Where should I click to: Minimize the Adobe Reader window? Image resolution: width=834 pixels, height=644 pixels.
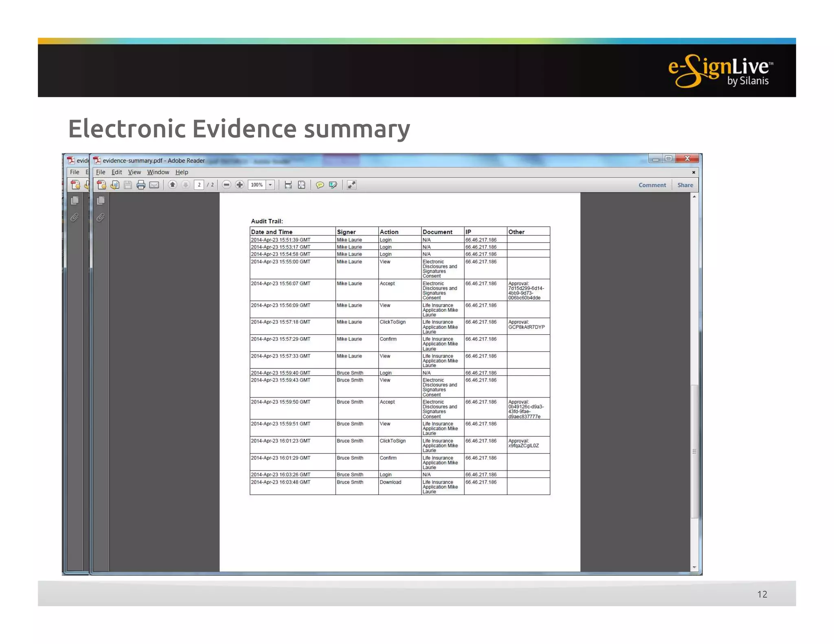point(655,158)
